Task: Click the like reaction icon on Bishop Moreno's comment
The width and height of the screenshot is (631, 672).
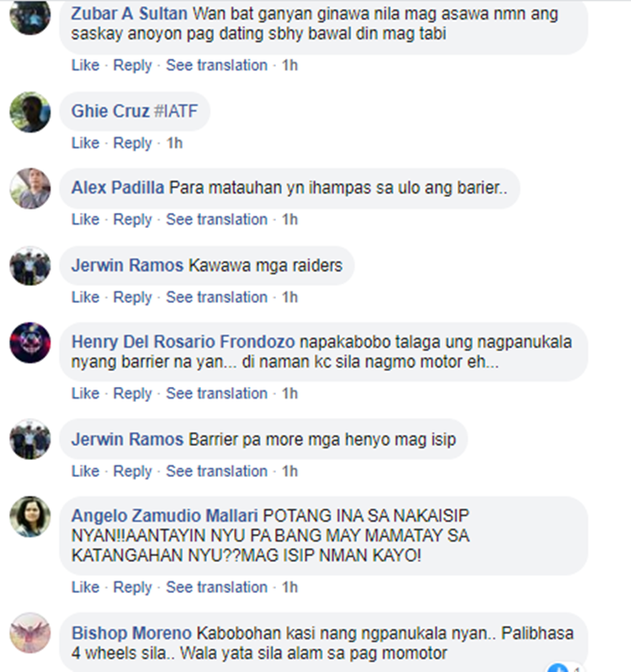Action: pyautogui.click(x=559, y=668)
